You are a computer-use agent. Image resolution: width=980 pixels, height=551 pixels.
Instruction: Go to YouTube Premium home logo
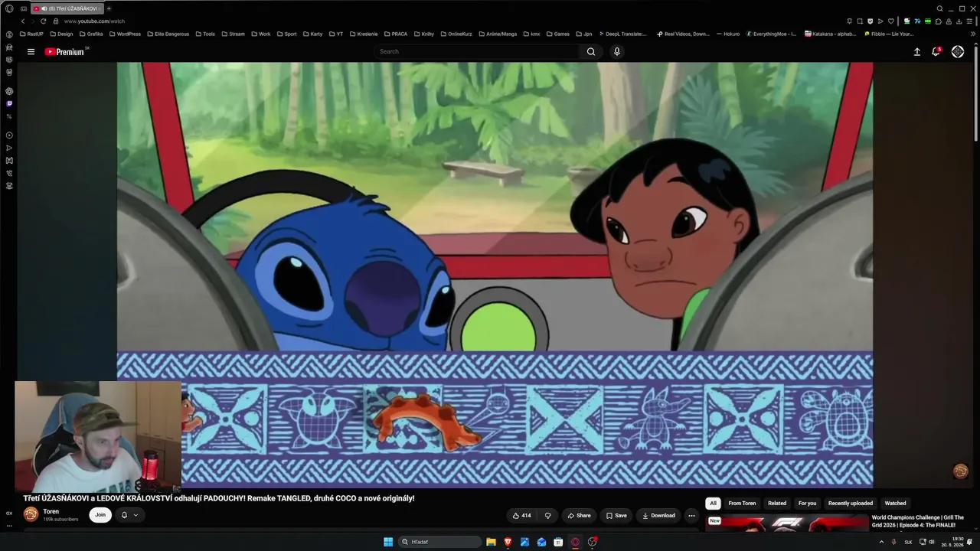[65, 52]
